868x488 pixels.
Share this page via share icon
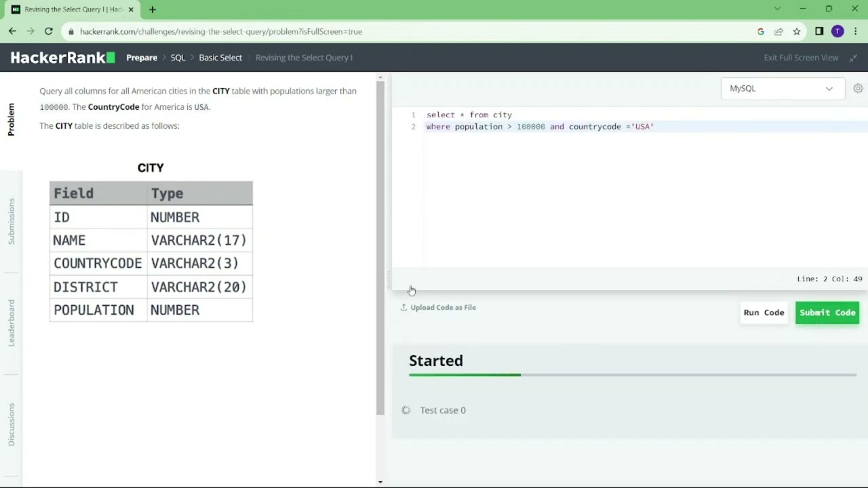click(x=778, y=31)
